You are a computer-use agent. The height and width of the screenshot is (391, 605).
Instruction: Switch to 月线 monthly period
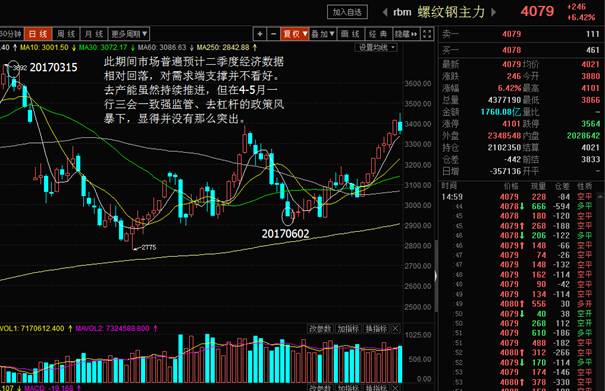point(94,34)
